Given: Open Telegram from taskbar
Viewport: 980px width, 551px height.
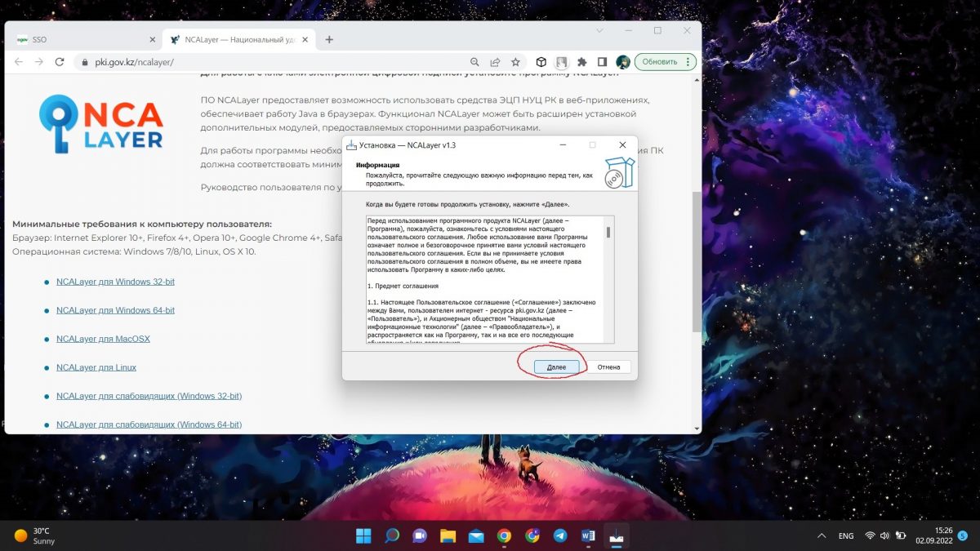Looking at the screenshot, I should [x=560, y=535].
